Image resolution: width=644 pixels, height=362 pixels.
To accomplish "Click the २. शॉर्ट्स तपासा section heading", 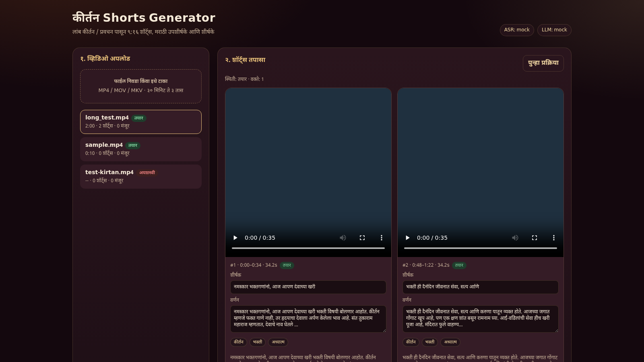I will 245,60.
